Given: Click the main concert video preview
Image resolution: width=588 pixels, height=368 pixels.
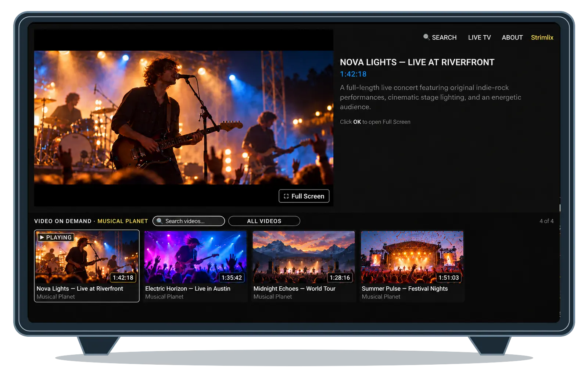Looking at the screenshot, I should click(x=184, y=117).
